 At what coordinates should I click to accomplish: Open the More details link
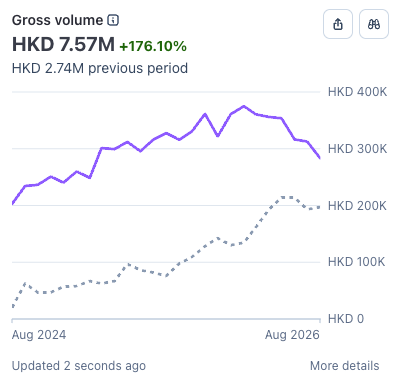pos(344,366)
